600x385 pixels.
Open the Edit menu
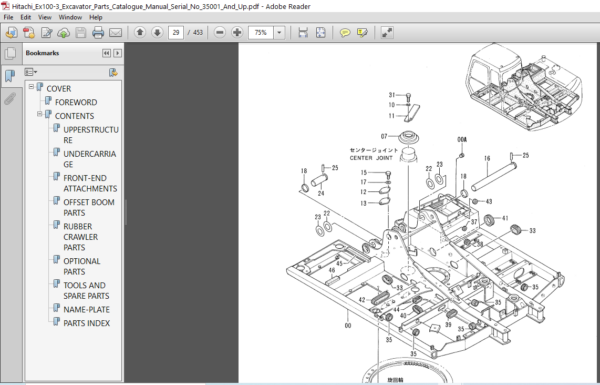(x=26, y=17)
